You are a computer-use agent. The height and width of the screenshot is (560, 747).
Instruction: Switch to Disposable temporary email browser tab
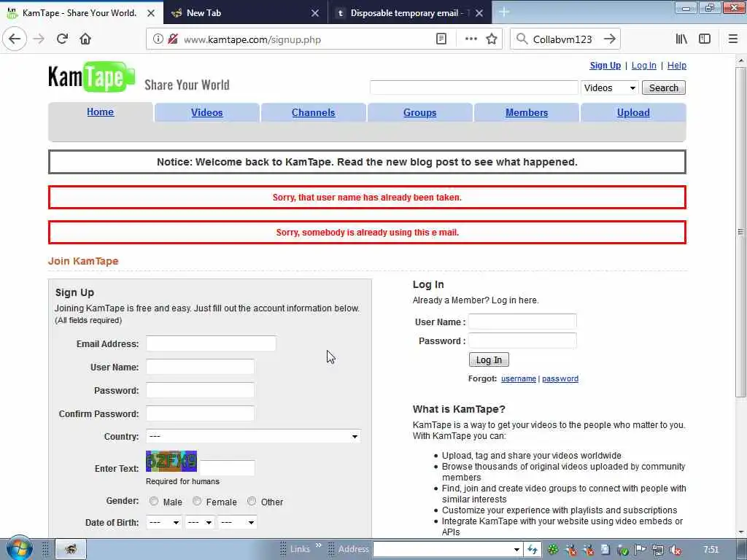tap(410, 13)
